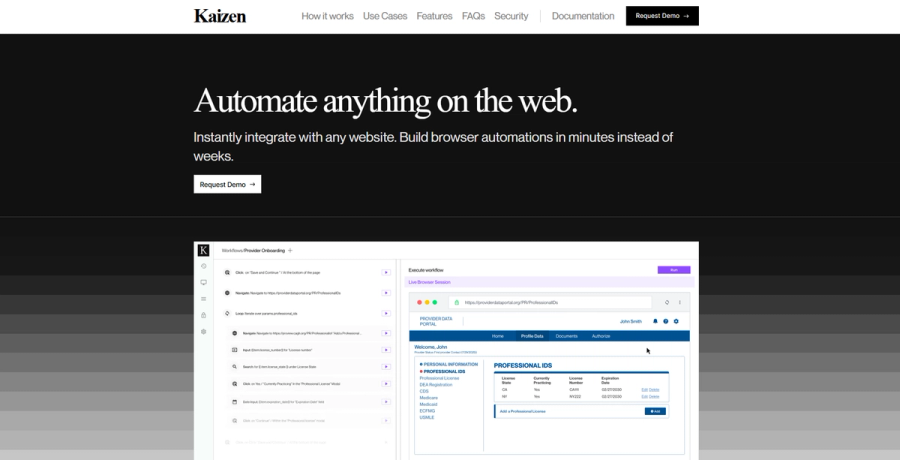
Task: Open the Professional License sidebar link
Action: [x=439, y=378]
